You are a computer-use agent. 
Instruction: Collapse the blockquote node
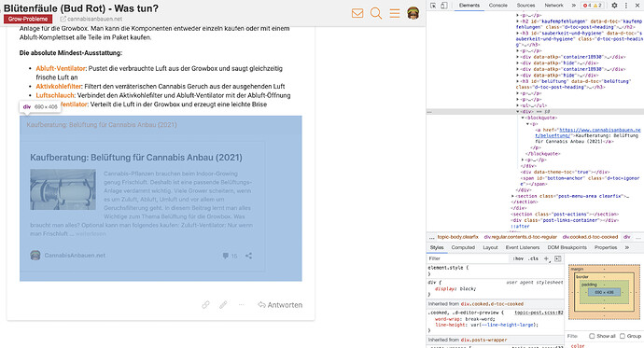click(x=523, y=118)
